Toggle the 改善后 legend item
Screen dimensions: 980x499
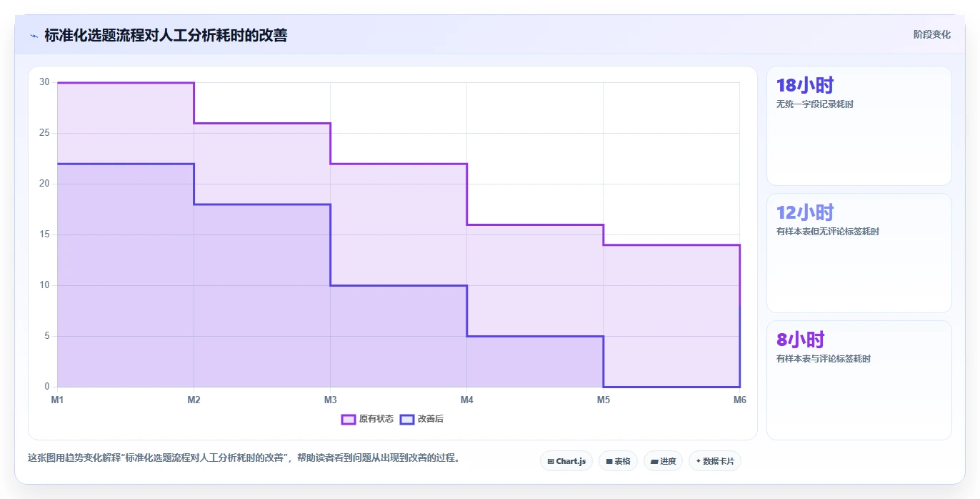click(x=421, y=419)
